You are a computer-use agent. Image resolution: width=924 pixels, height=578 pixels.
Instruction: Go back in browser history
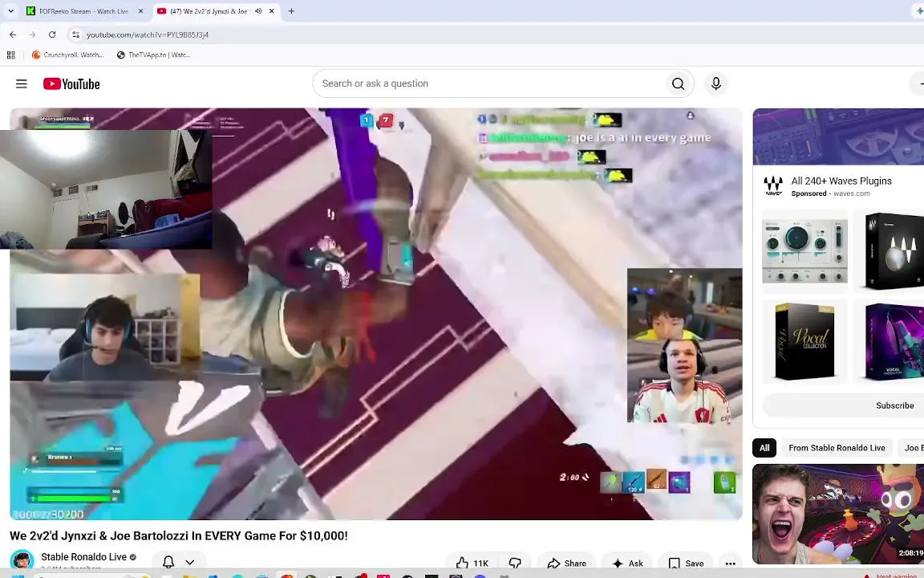(13, 35)
